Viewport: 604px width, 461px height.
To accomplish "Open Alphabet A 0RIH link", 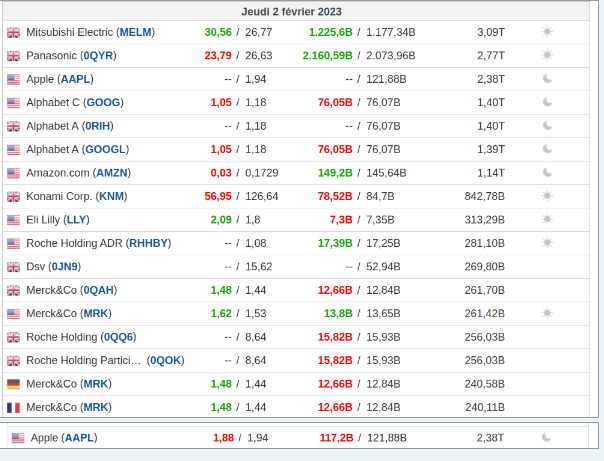I will coord(97,126).
